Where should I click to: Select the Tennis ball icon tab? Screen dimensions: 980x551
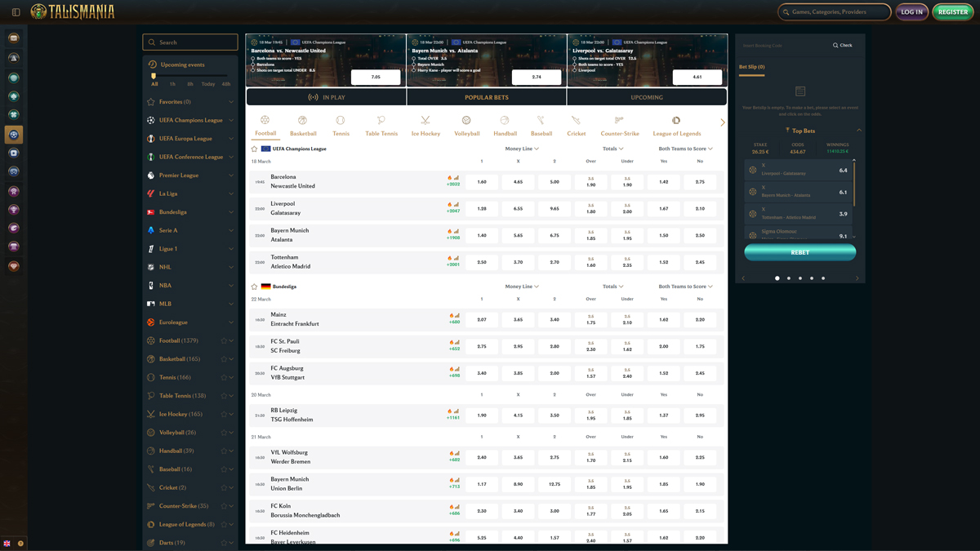(x=341, y=120)
